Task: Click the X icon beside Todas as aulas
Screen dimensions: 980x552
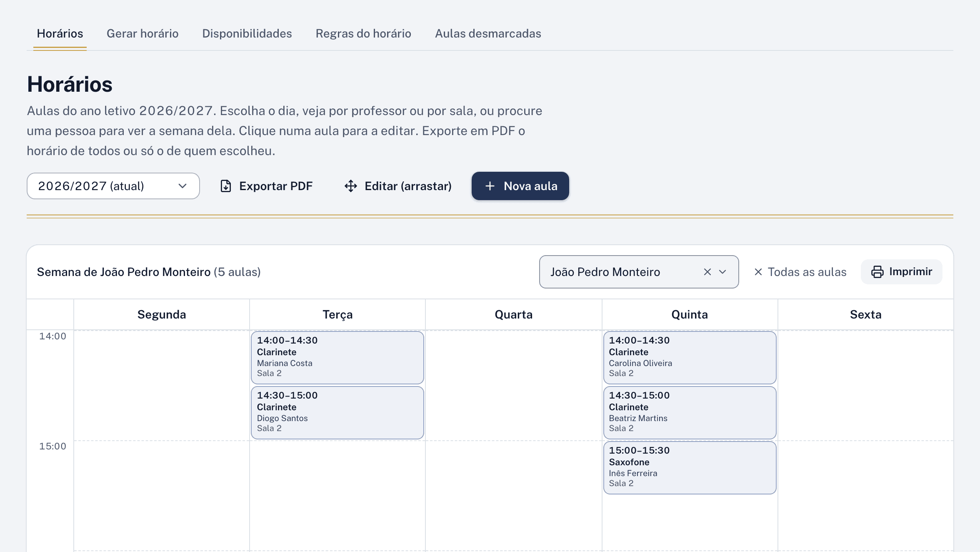Action: [758, 272]
